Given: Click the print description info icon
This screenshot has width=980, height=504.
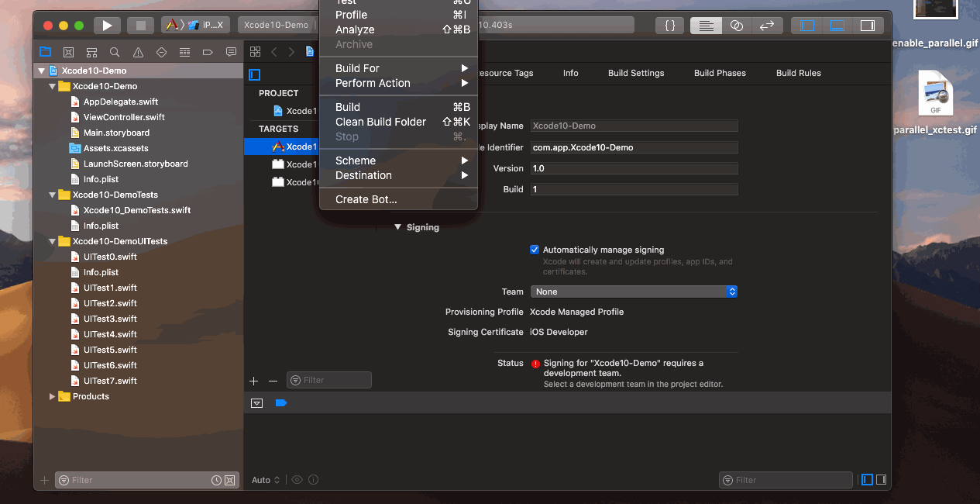Looking at the screenshot, I should (x=314, y=480).
